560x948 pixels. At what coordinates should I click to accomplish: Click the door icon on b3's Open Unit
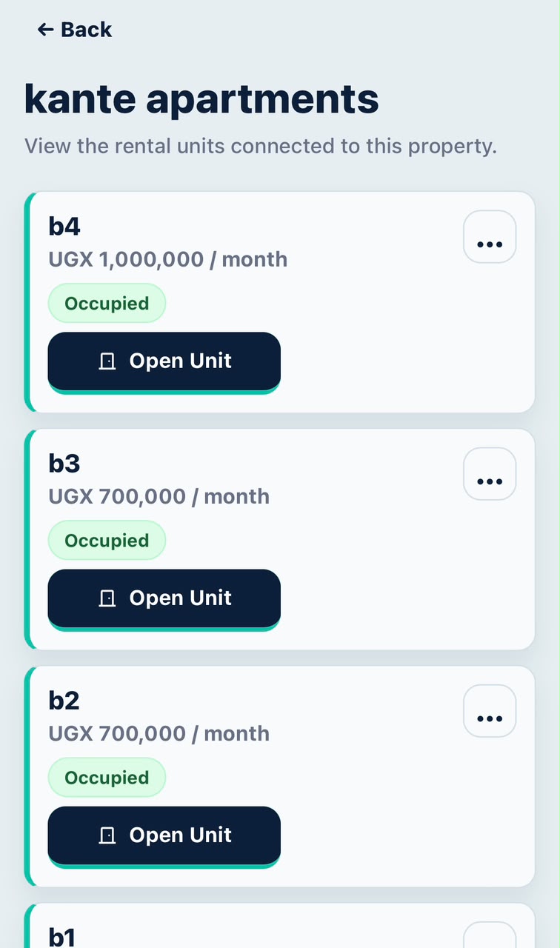[x=107, y=598]
